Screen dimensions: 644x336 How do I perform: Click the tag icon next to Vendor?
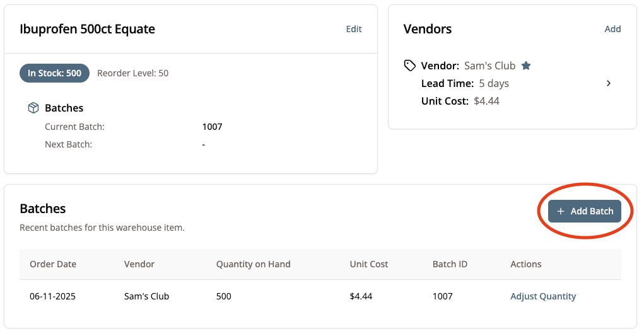410,66
